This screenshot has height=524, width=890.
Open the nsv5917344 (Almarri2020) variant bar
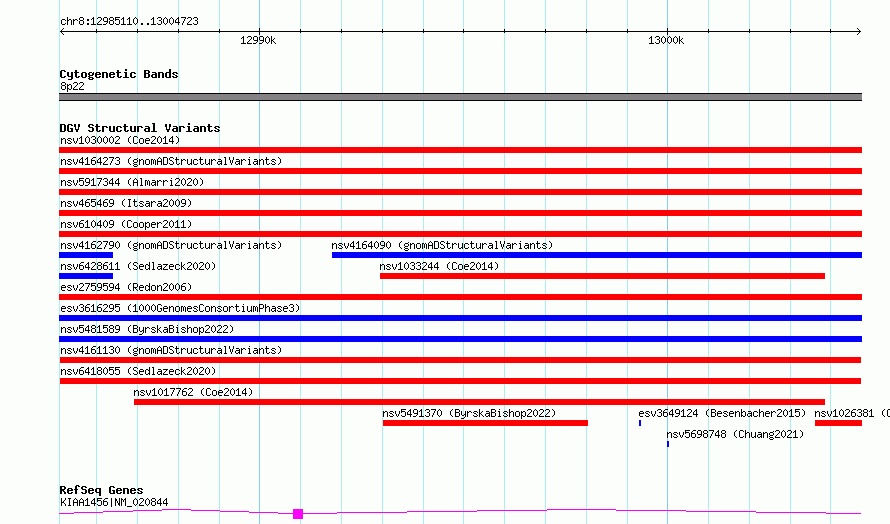coord(460,192)
